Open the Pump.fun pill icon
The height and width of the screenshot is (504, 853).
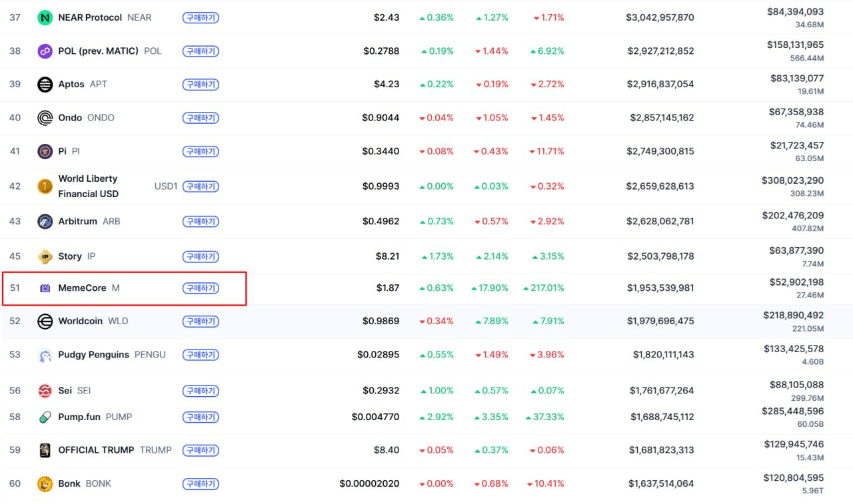pos(45,417)
